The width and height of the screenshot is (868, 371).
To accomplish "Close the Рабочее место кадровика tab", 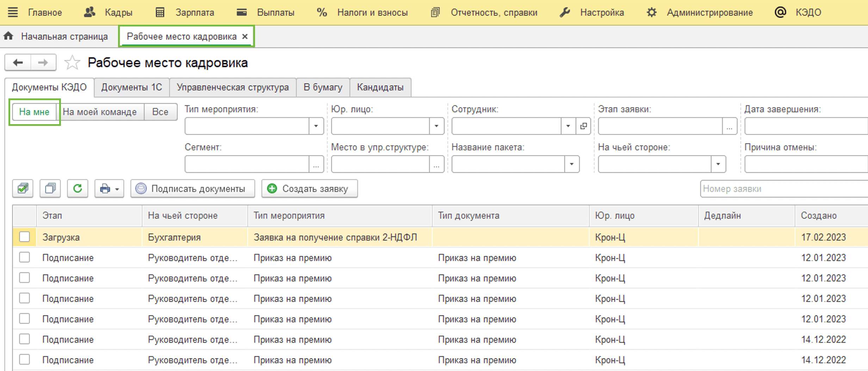I will 245,36.
